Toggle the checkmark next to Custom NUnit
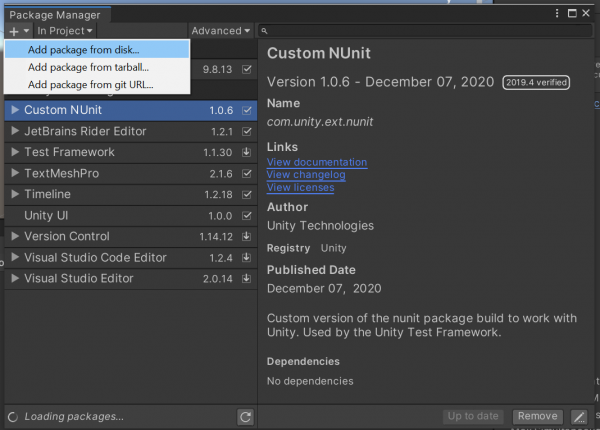600x430 pixels. click(x=246, y=110)
